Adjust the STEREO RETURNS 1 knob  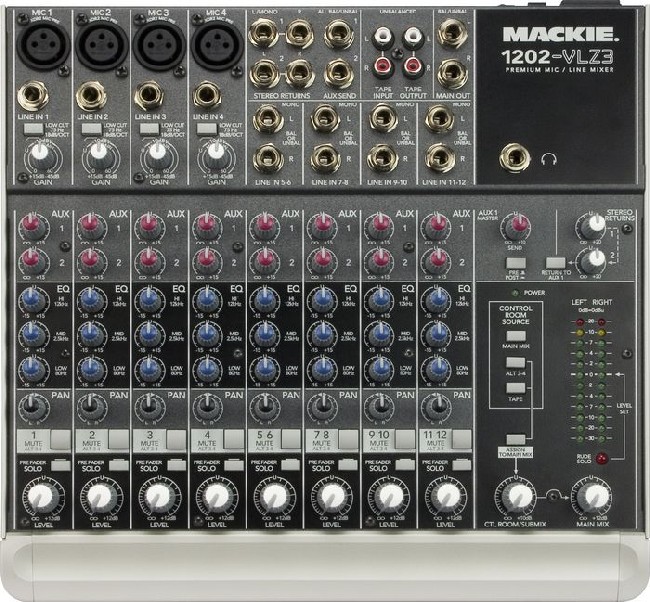(x=592, y=225)
